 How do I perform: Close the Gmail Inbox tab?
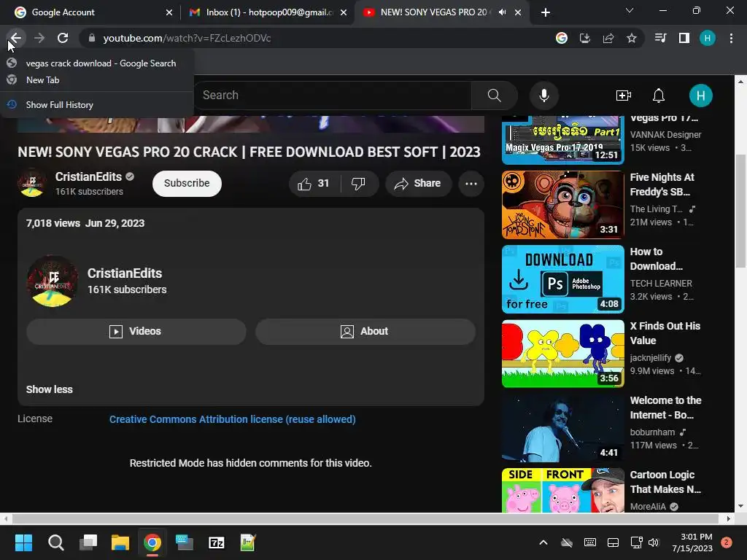[344, 12]
